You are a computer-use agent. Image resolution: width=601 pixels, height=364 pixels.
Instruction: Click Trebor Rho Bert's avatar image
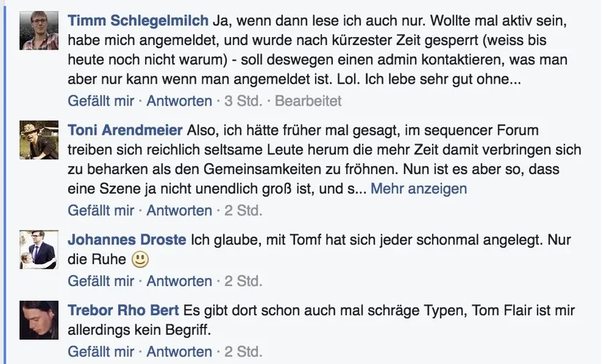click(39, 320)
